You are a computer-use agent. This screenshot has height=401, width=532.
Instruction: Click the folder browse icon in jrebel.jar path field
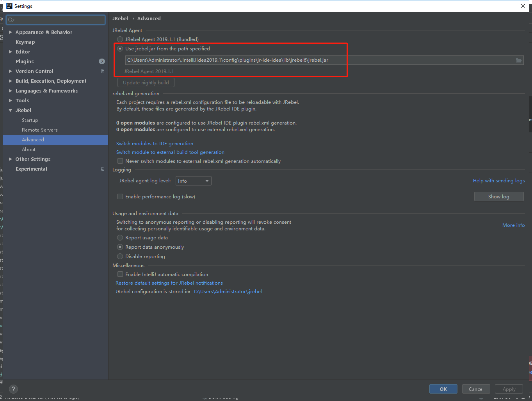pos(519,60)
